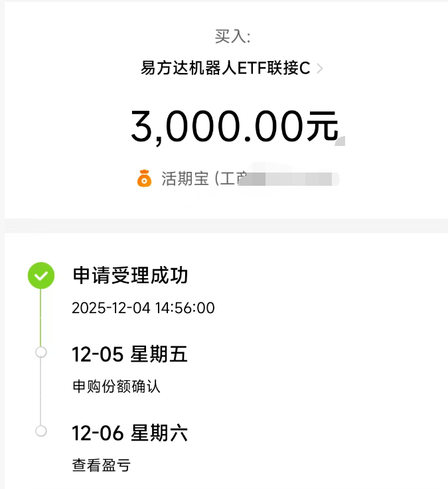This screenshot has height=489, width=448.
Task: Open the 易方达机器人ETF联接C fund details
Action: [225, 68]
